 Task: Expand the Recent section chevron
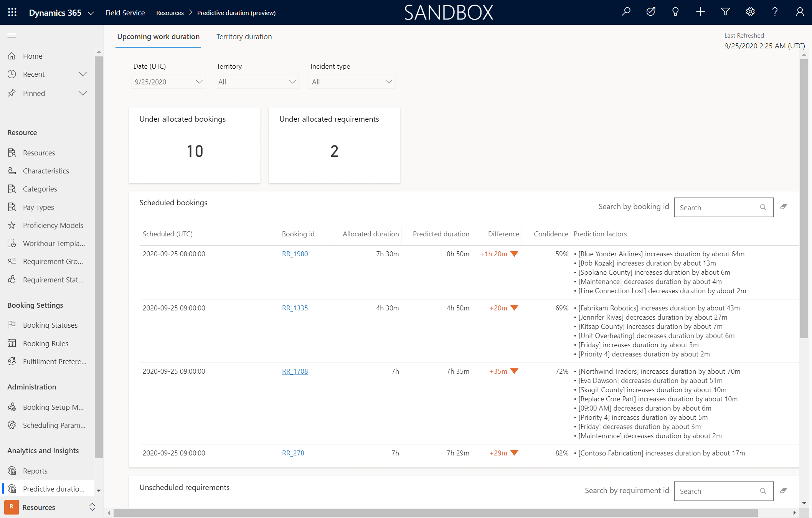tap(83, 74)
